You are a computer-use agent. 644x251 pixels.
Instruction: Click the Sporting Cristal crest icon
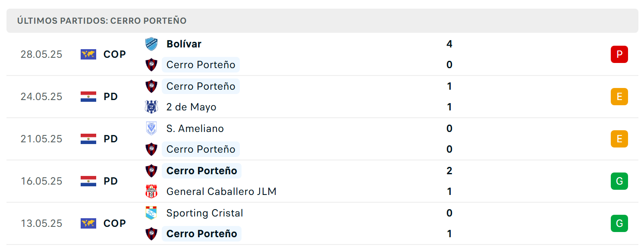tap(151, 213)
